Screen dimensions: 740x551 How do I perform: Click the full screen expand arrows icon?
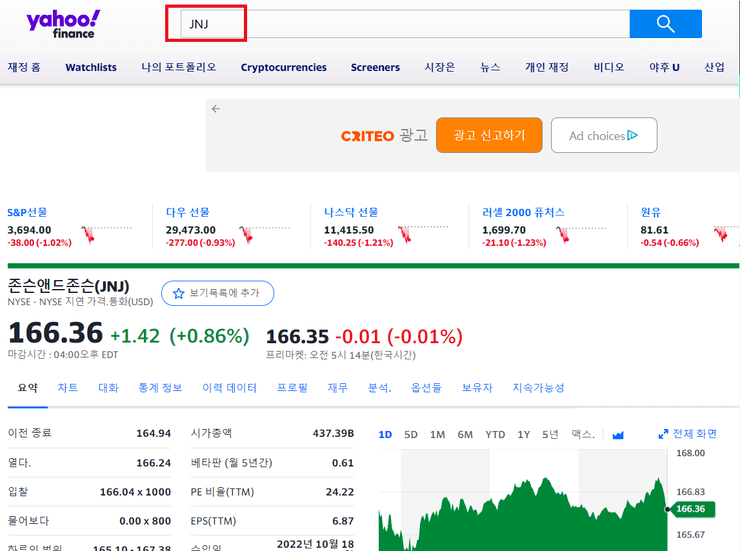point(663,434)
